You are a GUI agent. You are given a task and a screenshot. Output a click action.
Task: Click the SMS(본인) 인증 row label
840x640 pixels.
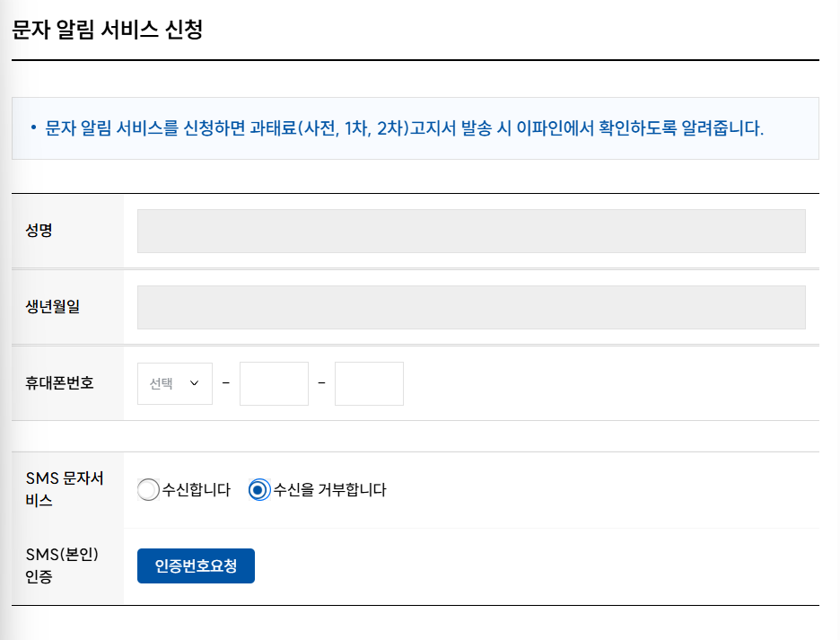point(62,565)
